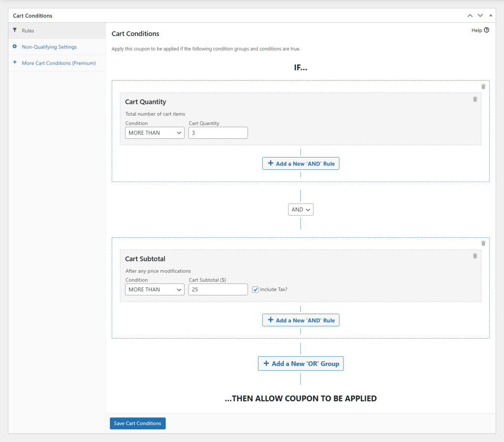Click the Cart Quantity value field
504x442 pixels.
(218, 132)
